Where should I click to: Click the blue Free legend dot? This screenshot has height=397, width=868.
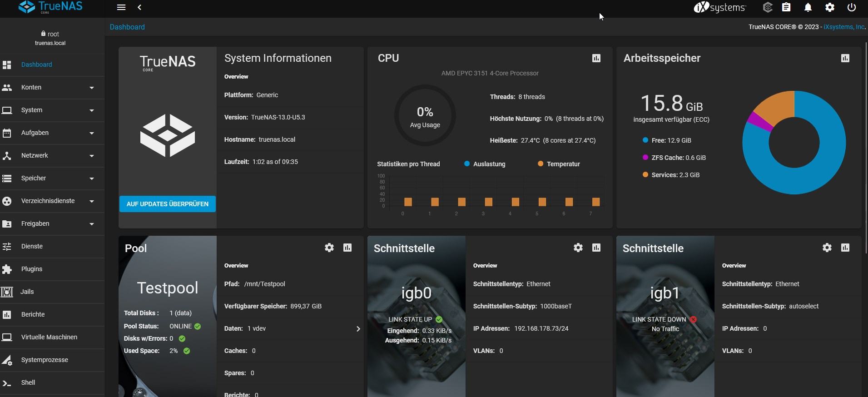(645, 140)
